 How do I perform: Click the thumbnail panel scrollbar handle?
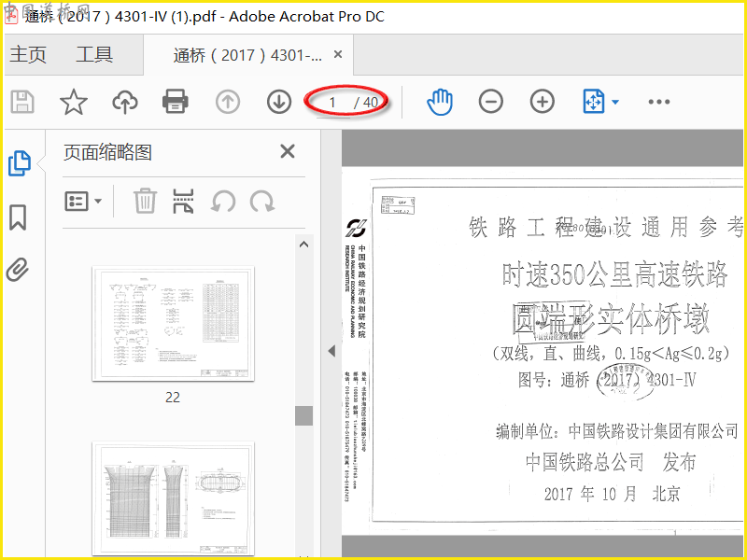(304, 415)
